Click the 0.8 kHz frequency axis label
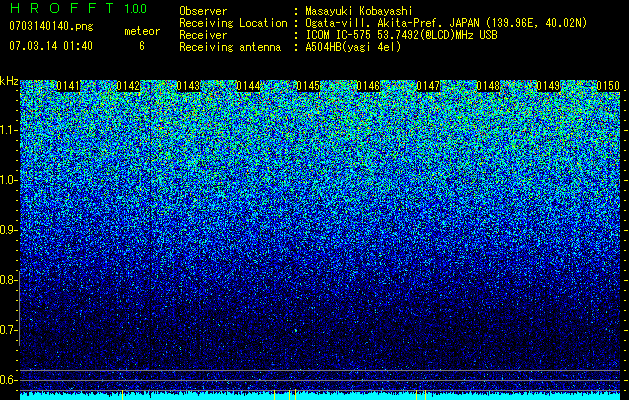This screenshot has height=400, width=629. 8,280
